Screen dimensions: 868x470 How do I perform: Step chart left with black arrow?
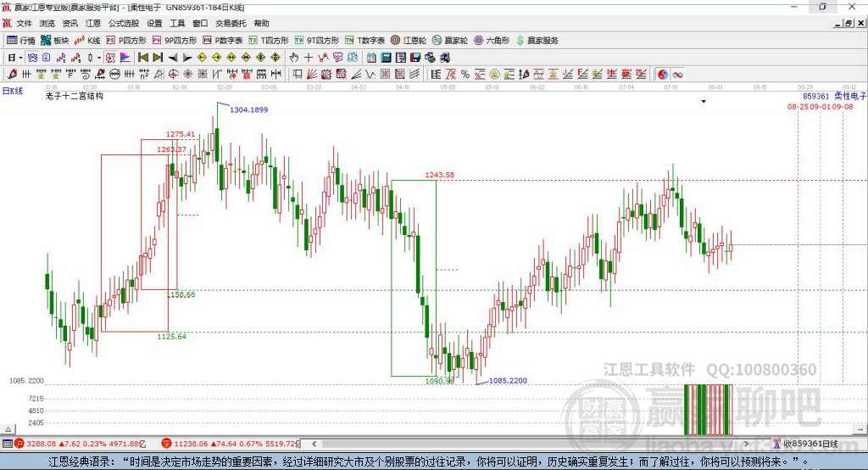pyautogui.click(x=173, y=58)
